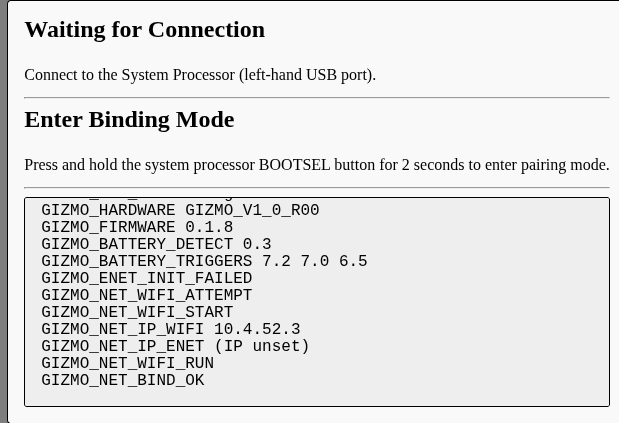
Task: Click the GIZMO_FIRMWARE key in the log
Action: click(109, 228)
